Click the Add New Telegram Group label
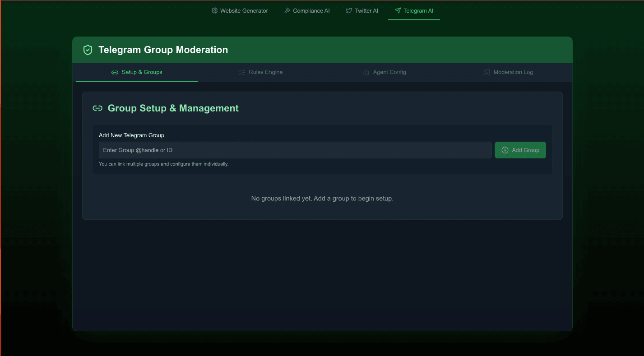The width and height of the screenshot is (644, 356). click(131, 135)
